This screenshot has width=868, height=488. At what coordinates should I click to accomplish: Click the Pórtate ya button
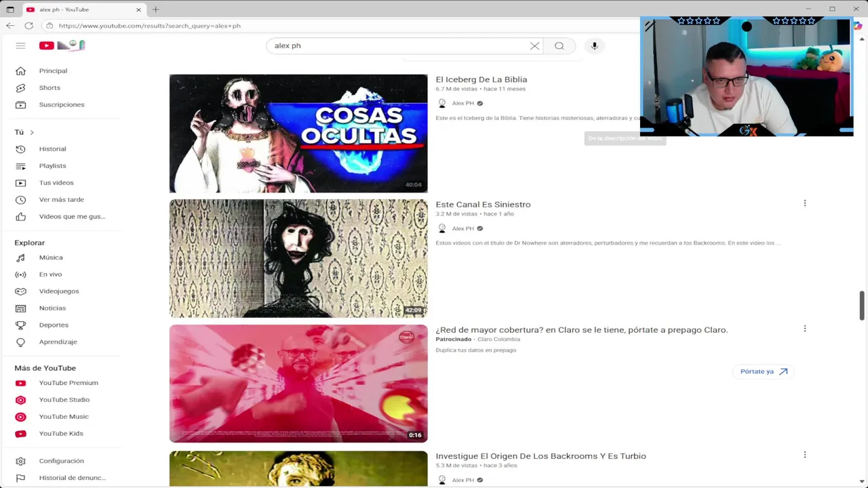point(764,371)
